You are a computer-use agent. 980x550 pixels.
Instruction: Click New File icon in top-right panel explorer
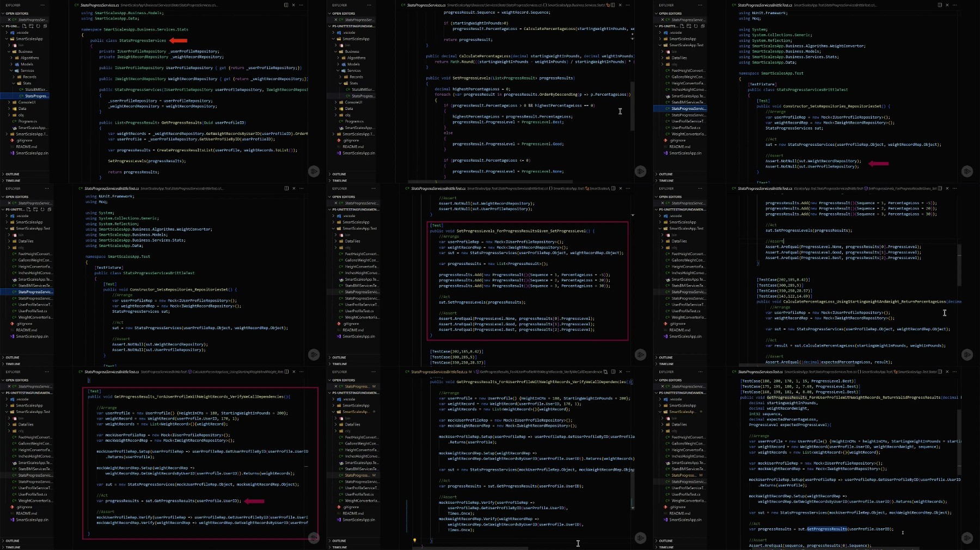click(682, 26)
